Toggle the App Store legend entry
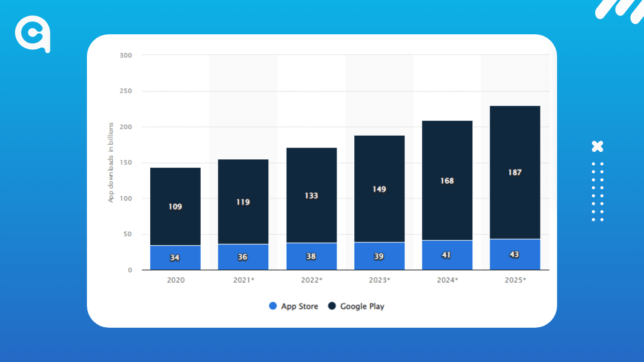This screenshot has height=362, width=644. coord(293,306)
